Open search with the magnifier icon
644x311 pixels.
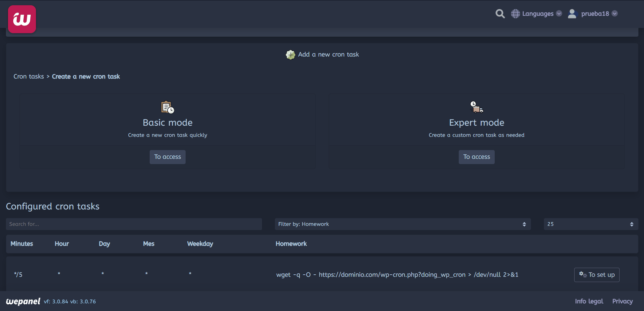(x=500, y=14)
